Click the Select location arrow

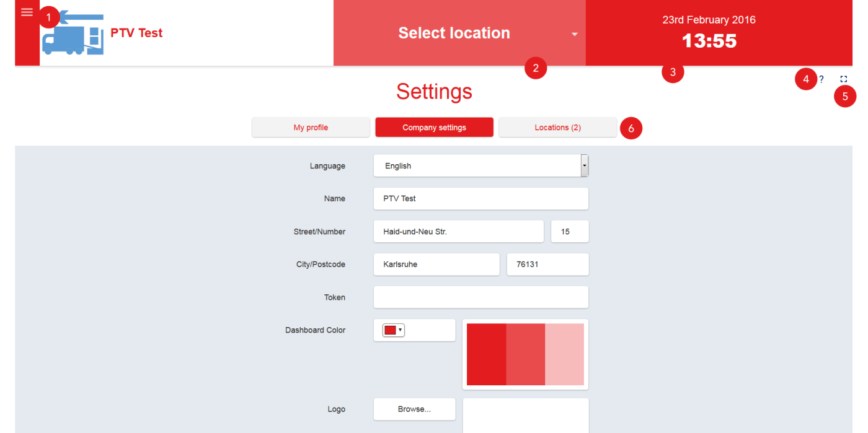click(574, 34)
